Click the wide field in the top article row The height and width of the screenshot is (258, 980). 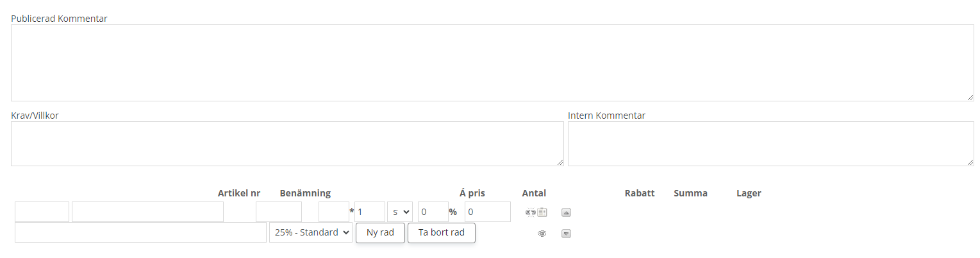(x=147, y=212)
